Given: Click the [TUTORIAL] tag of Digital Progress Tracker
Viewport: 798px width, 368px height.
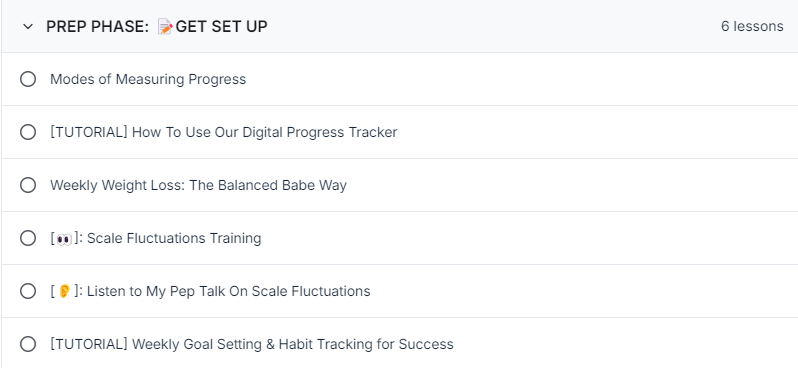Looking at the screenshot, I should (89, 132).
